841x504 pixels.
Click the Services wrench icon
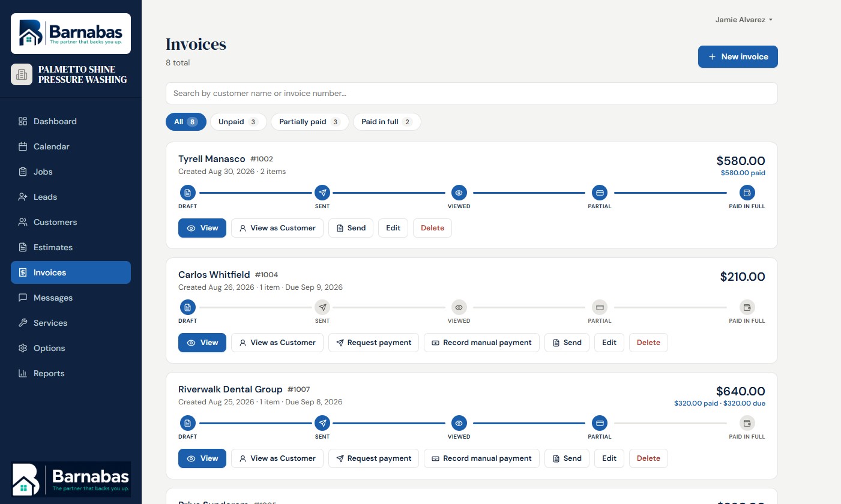click(23, 323)
